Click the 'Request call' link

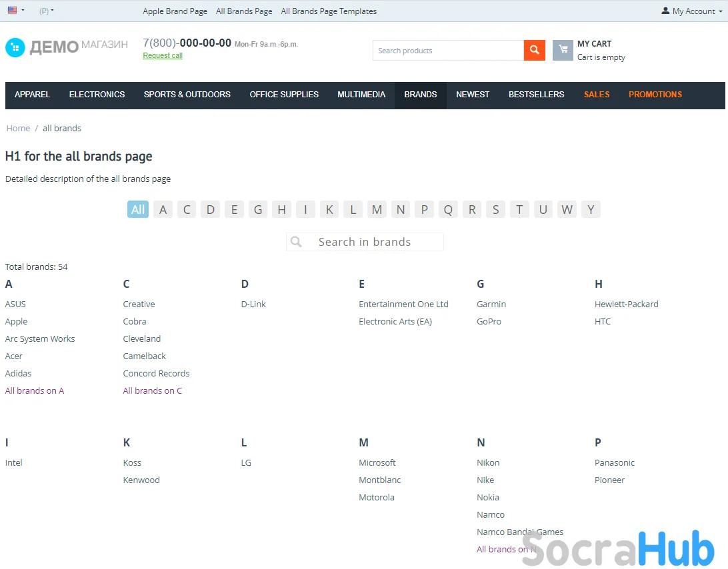pyautogui.click(x=163, y=56)
